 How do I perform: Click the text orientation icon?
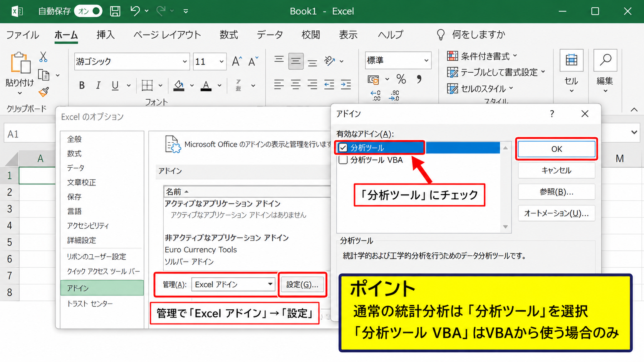click(330, 61)
